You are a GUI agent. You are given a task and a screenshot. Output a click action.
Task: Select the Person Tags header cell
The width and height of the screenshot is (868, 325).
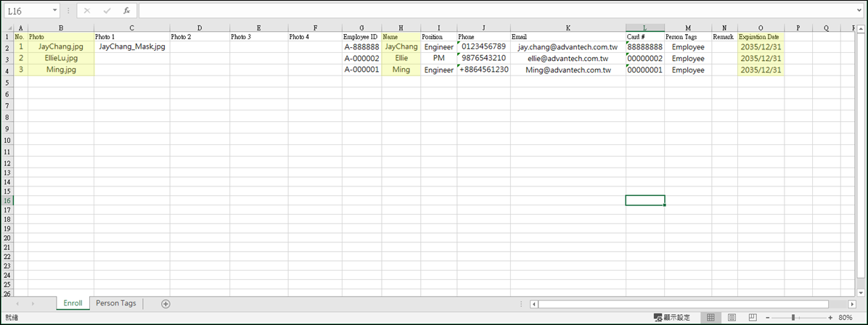click(x=688, y=36)
